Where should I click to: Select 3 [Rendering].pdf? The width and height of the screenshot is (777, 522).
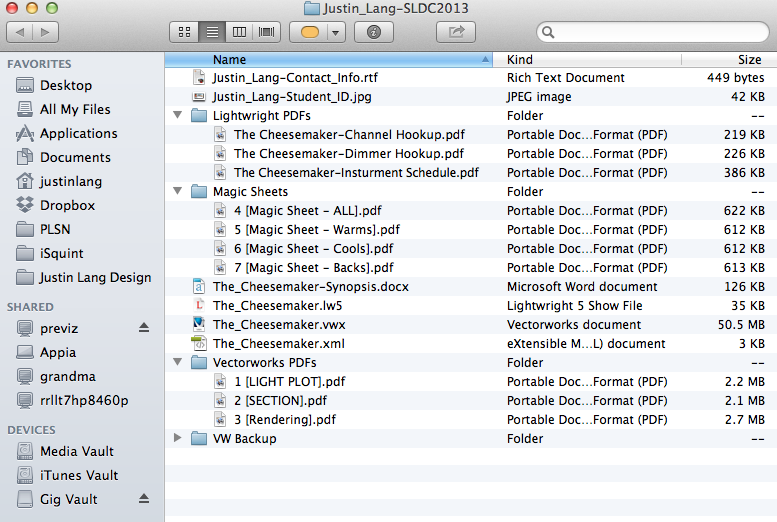285,419
